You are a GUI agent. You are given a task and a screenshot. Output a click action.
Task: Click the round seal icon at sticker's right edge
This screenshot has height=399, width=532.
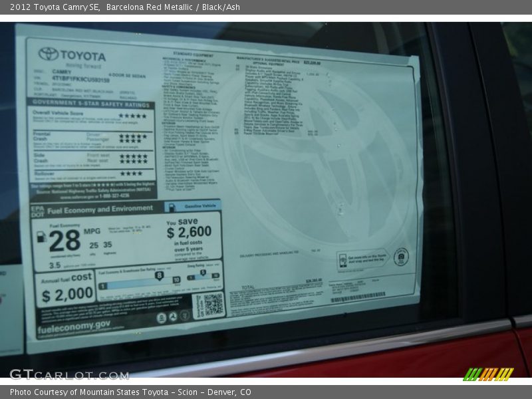point(400,257)
